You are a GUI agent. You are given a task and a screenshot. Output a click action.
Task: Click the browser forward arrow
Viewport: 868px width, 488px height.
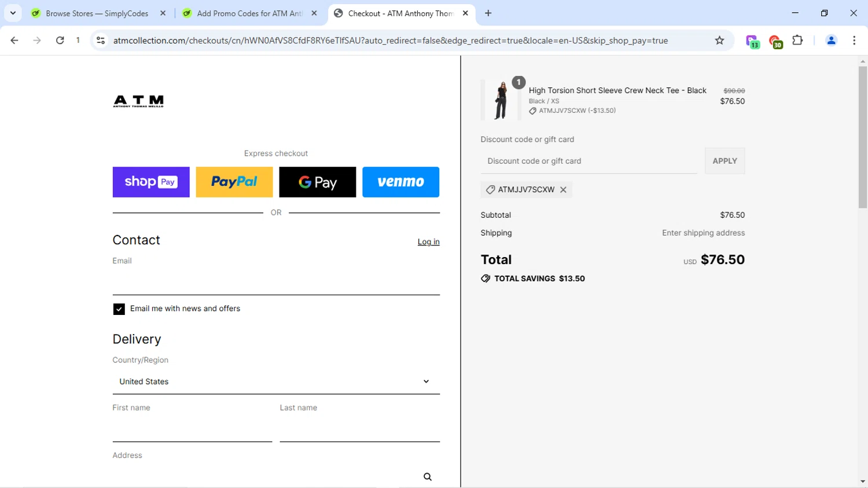pos(37,41)
